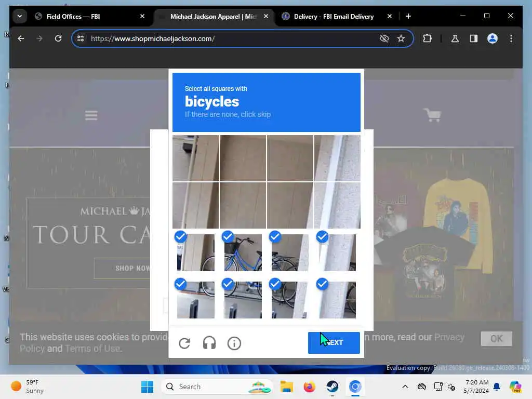Open the weather widget showing 59°F
This screenshot has width=532, height=399.
(x=27, y=387)
